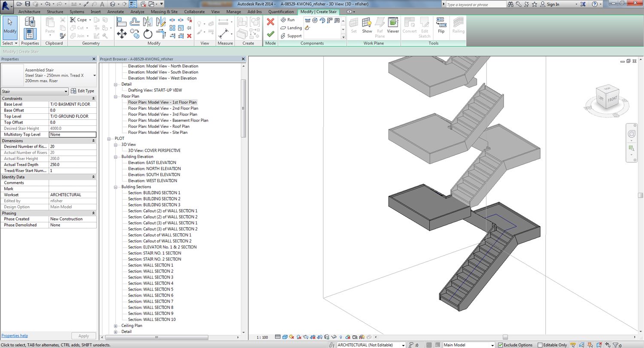Cancel stair edit mode with red X

[x=270, y=22]
